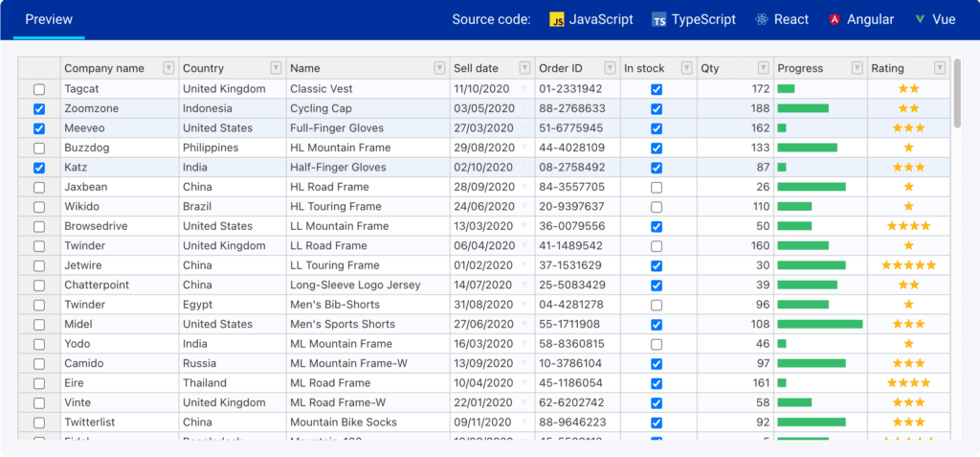980x457 pixels.
Task: Open date picker for 11/10/2020 sell date
Action: coord(524,89)
